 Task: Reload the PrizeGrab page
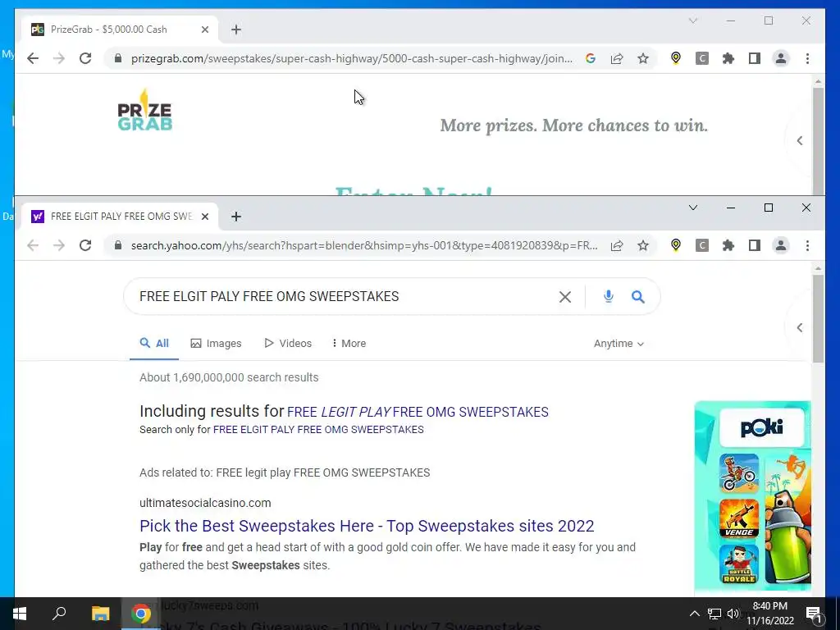85,58
